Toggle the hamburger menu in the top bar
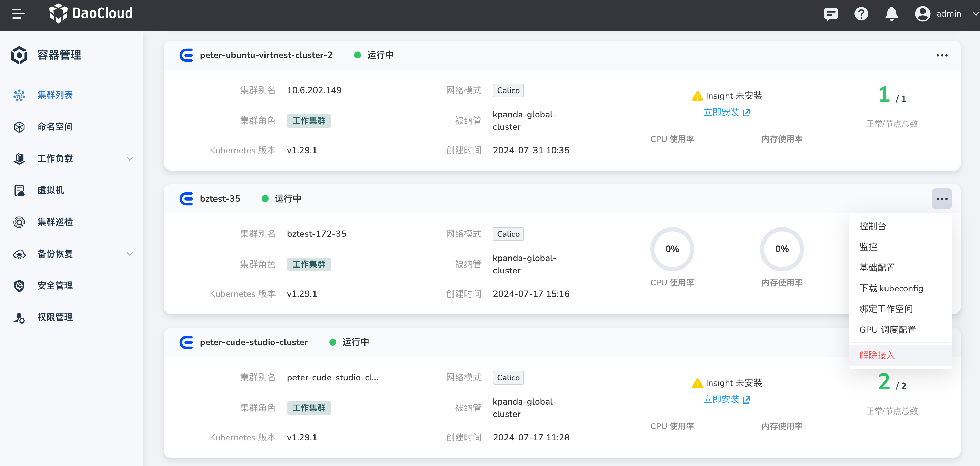980x466 pixels. coord(18,14)
